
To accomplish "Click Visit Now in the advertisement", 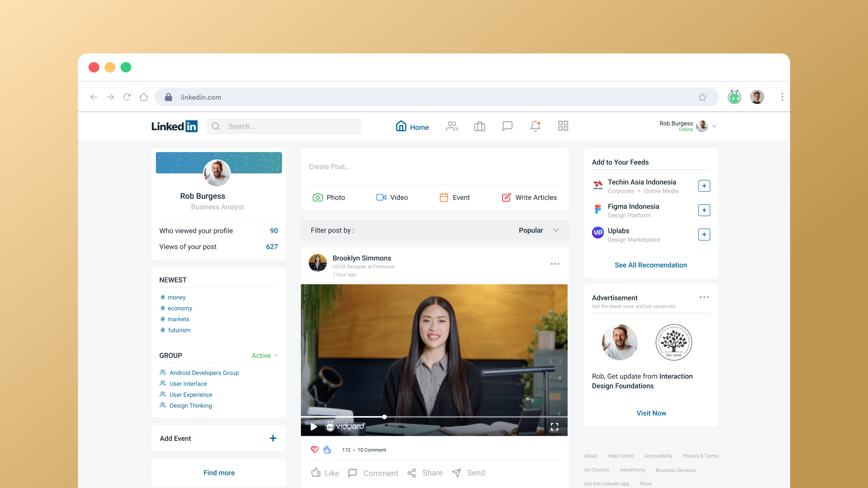I will pos(651,413).
